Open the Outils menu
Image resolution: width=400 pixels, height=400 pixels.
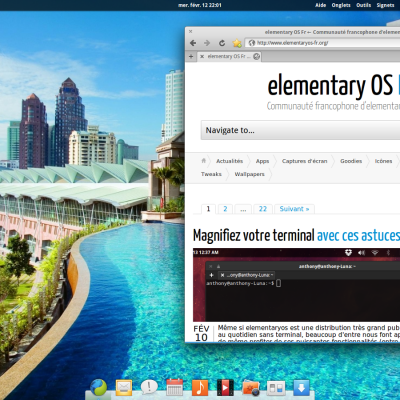[x=363, y=5]
